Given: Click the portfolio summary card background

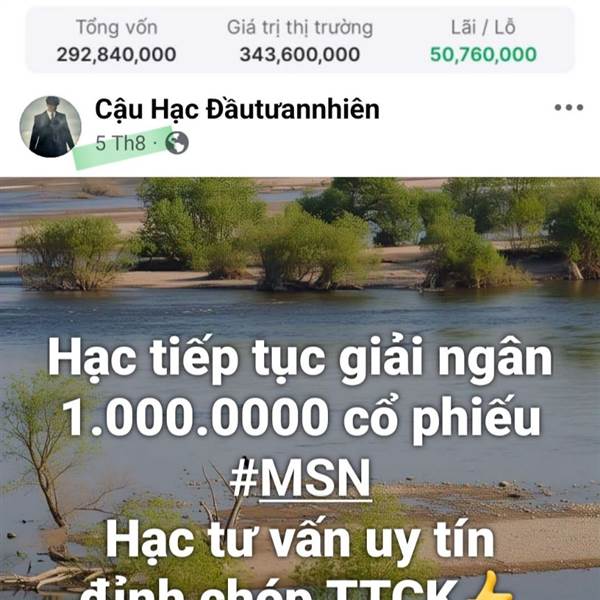Looking at the screenshot, I should click(300, 40).
